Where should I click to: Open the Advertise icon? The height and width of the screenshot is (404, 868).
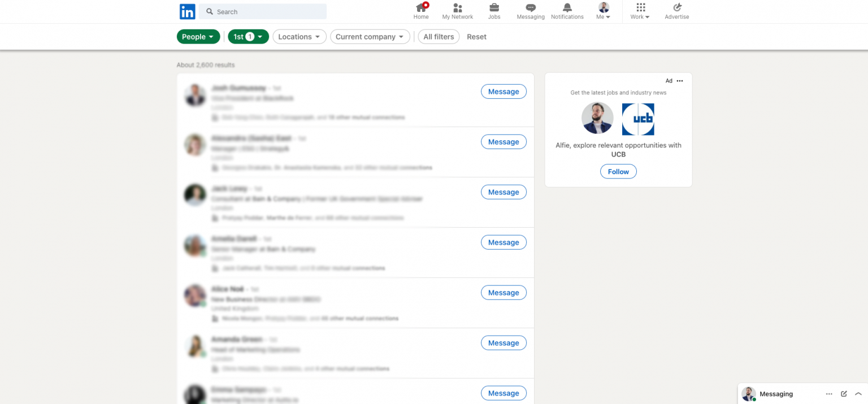[676, 10]
